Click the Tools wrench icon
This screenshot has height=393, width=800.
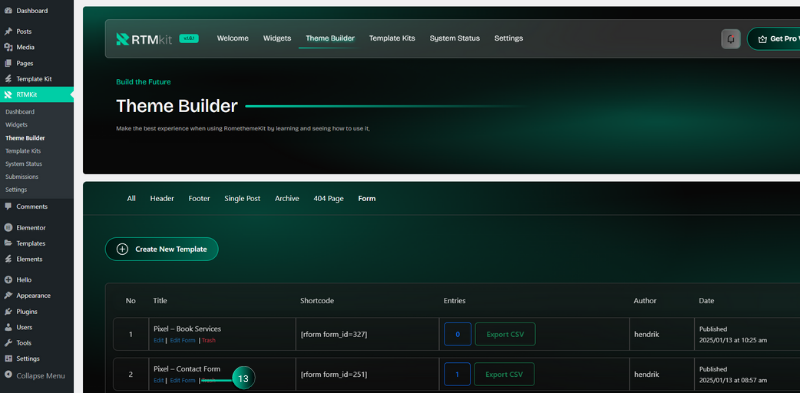click(8, 343)
